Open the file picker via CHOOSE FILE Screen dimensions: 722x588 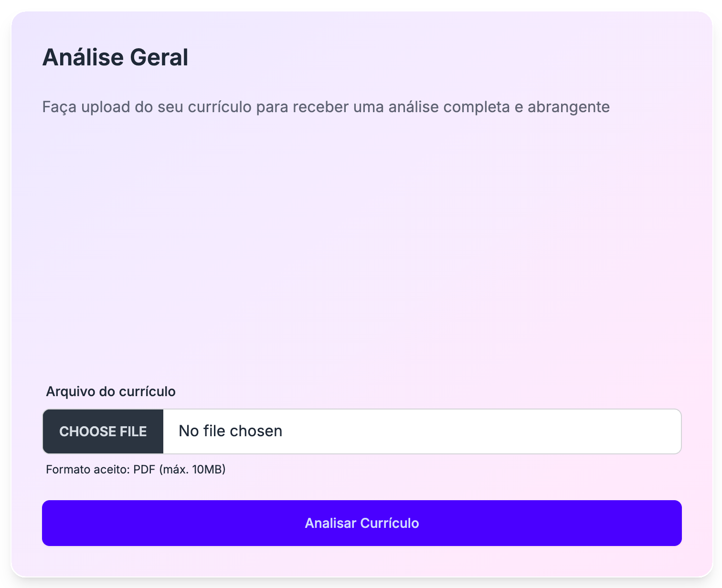(x=103, y=431)
